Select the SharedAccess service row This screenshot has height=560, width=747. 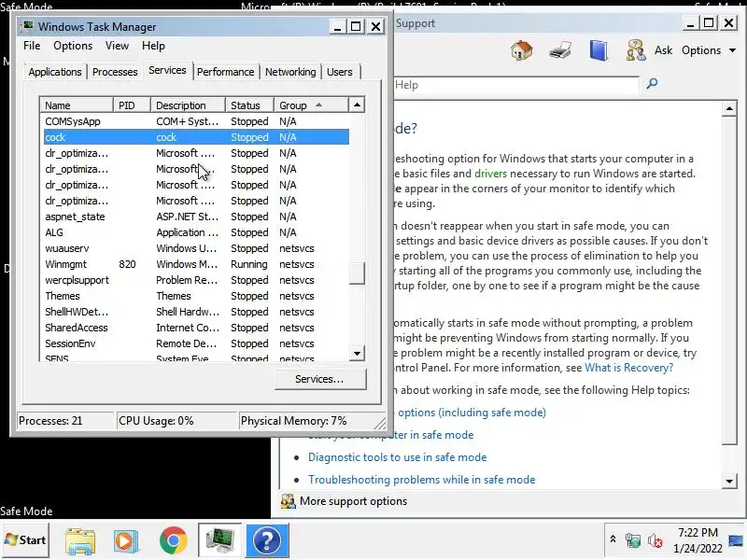196,328
